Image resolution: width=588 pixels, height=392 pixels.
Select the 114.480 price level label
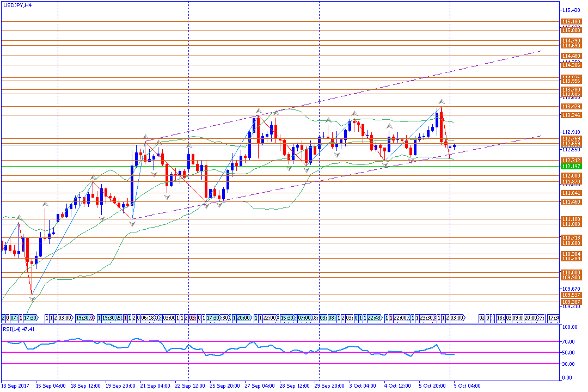point(571,56)
